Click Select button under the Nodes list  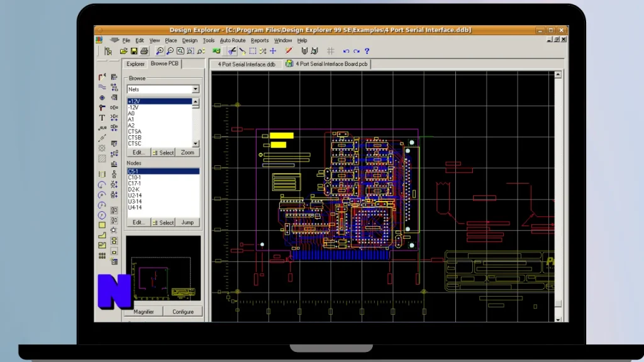tap(163, 222)
